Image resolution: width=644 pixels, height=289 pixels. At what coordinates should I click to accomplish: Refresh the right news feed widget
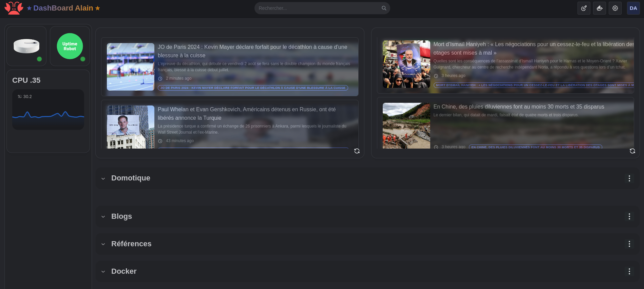point(632,151)
